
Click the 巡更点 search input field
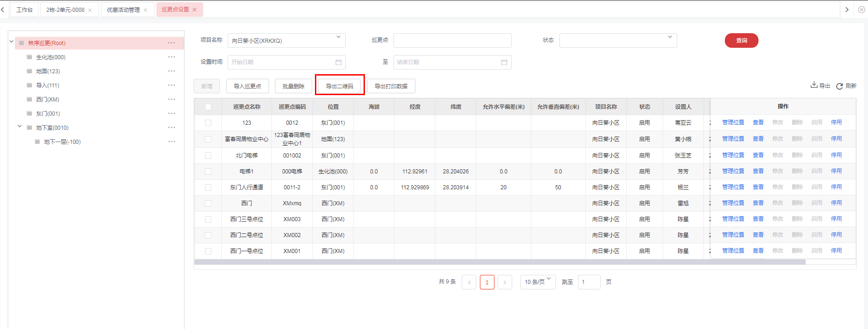(x=452, y=40)
